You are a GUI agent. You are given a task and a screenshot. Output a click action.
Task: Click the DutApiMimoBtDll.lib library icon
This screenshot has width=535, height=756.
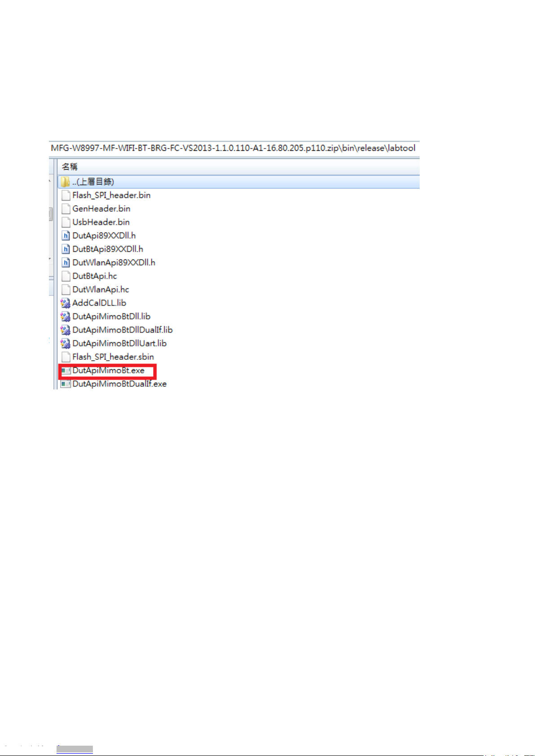point(66,316)
